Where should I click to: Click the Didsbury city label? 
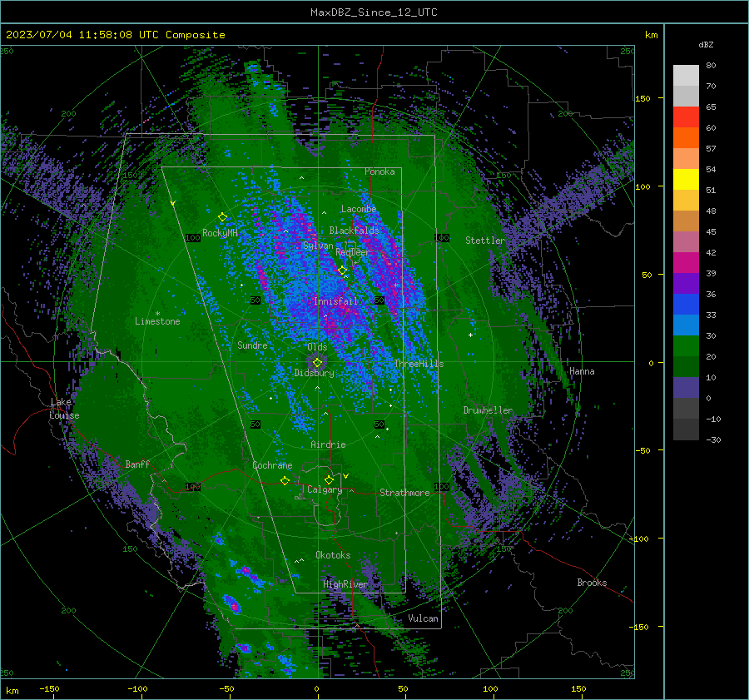pos(314,373)
